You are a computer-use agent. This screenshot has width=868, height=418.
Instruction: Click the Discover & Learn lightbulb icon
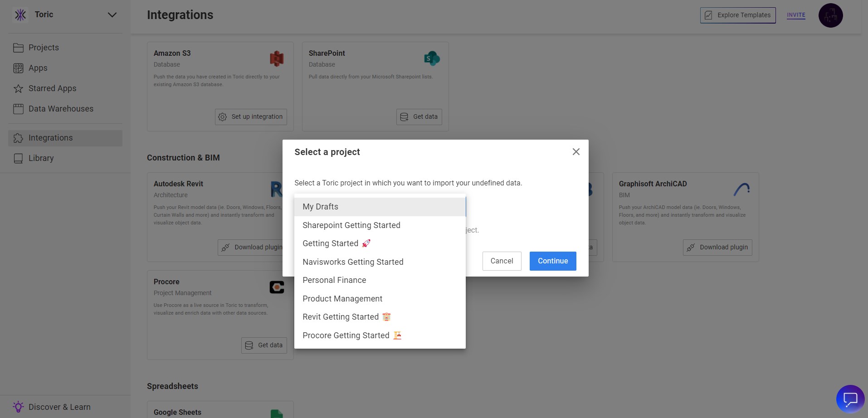pos(18,407)
